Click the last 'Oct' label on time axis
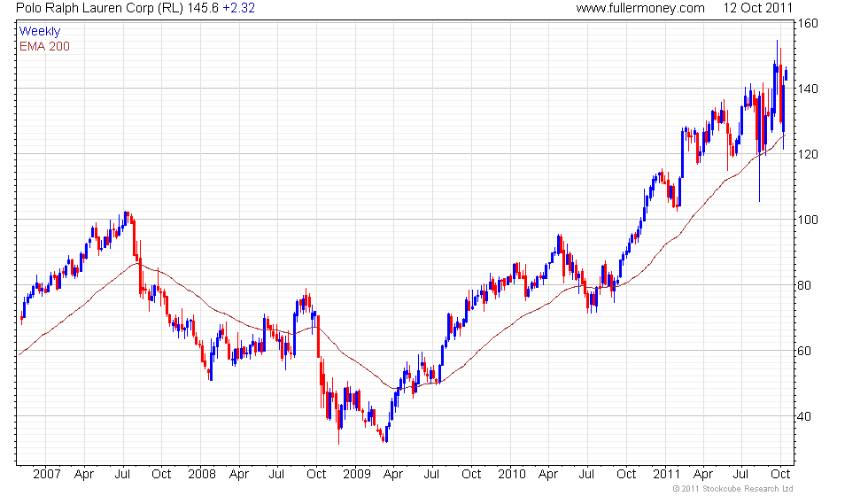 click(x=780, y=475)
